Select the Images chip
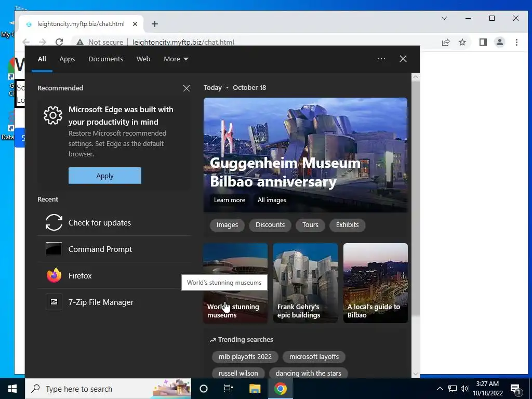Screen dimensions: 532x399 point(228,225)
